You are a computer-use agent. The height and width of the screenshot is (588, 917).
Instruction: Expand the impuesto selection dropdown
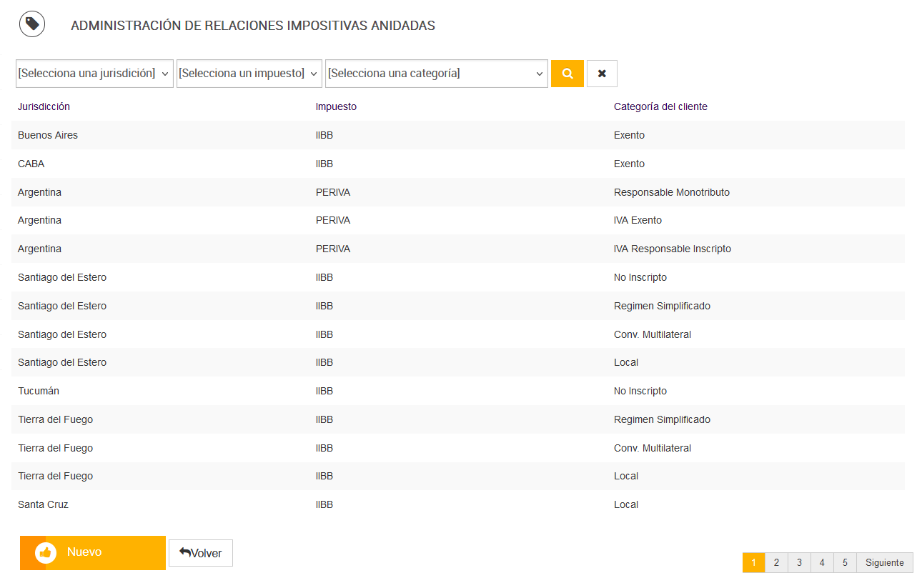click(249, 74)
